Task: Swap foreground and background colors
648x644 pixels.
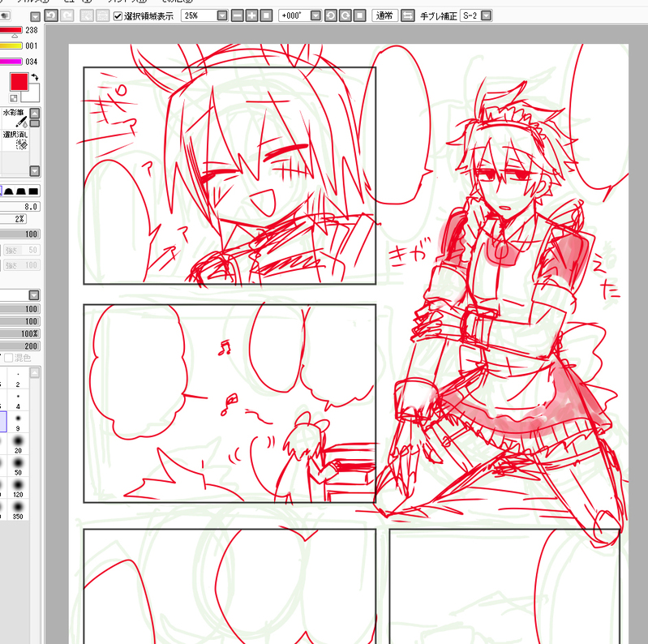Action: pos(35,77)
